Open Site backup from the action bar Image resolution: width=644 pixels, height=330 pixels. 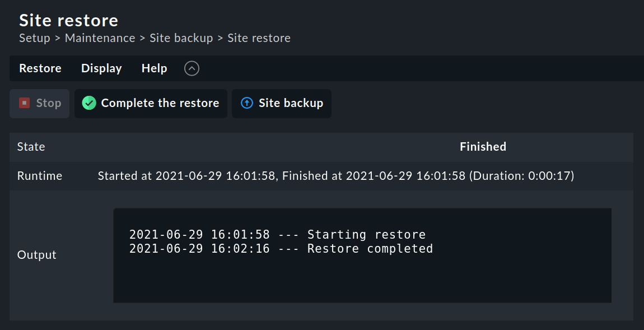(x=281, y=103)
